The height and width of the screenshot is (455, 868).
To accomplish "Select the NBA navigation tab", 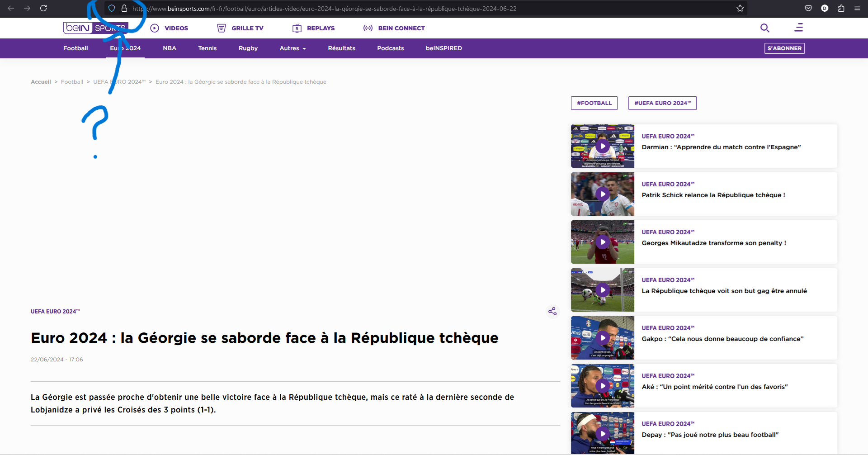I will tap(170, 48).
